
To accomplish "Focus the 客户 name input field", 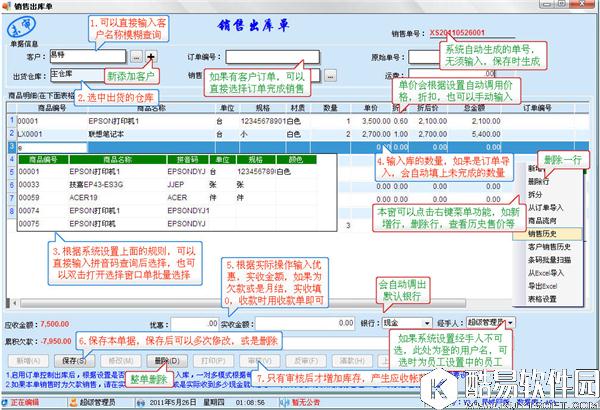I will (88, 56).
